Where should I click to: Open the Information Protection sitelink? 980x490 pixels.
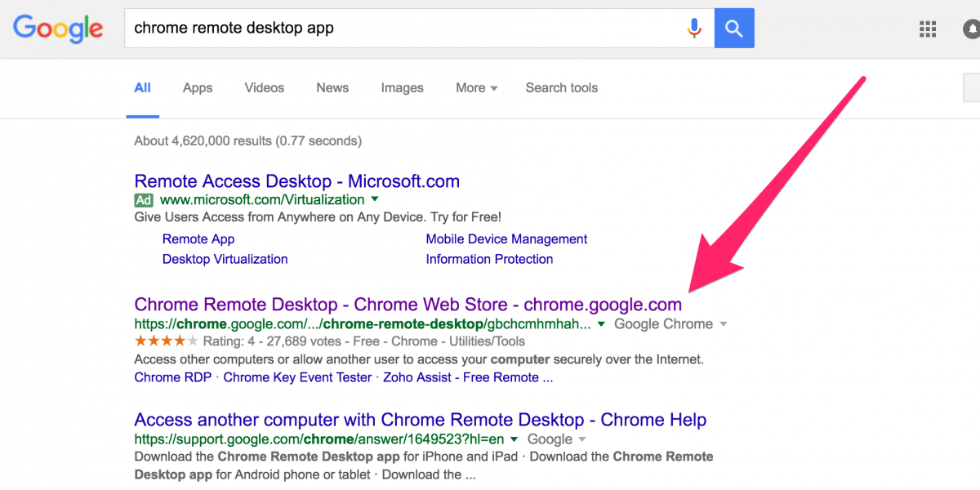point(489,259)
